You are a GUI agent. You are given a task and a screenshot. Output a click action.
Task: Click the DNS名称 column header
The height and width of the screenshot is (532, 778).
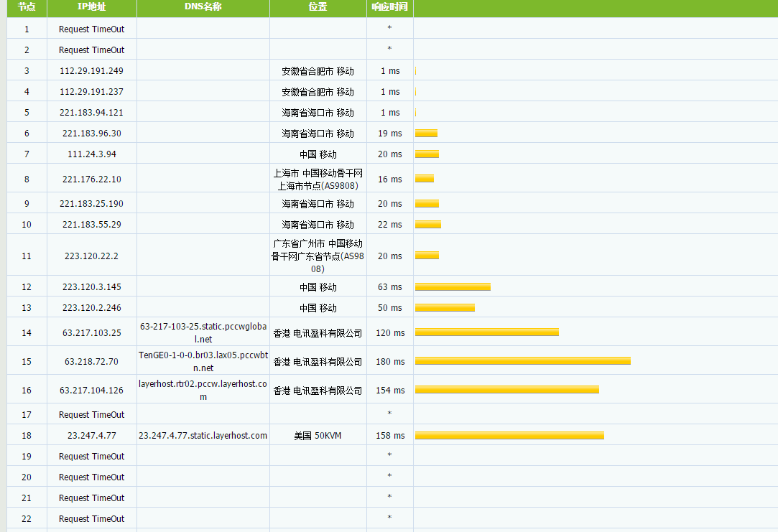[x=203, y=7]
